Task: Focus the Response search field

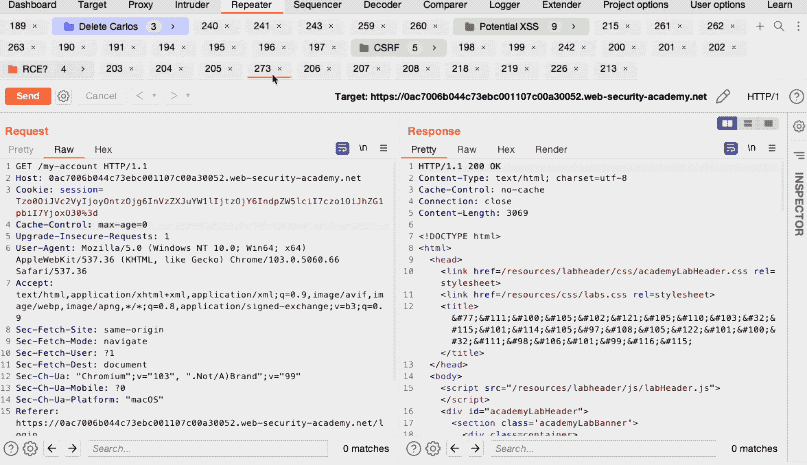Action: tap(603, 449)
